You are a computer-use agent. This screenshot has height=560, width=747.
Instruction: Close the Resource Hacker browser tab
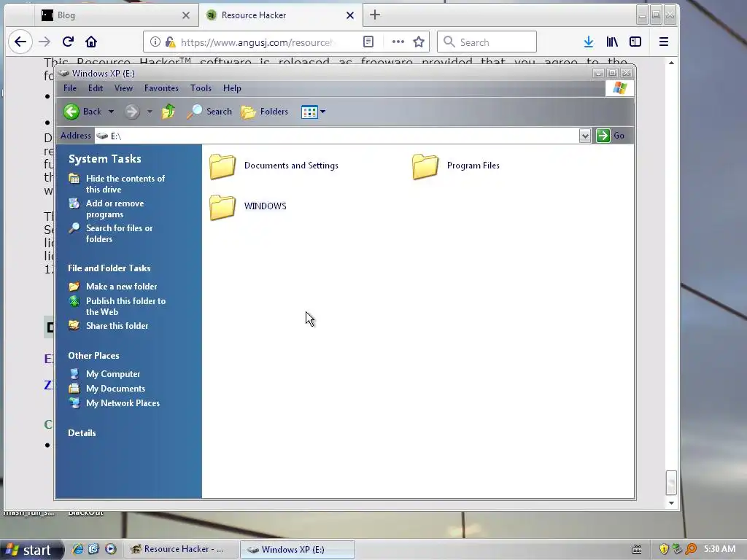tap(349, 15)
